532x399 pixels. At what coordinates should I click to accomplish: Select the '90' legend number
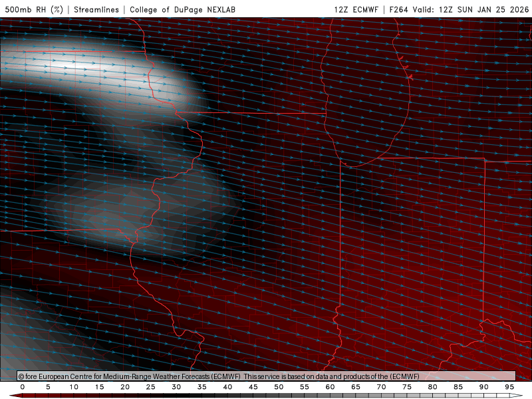coord(484,387)
